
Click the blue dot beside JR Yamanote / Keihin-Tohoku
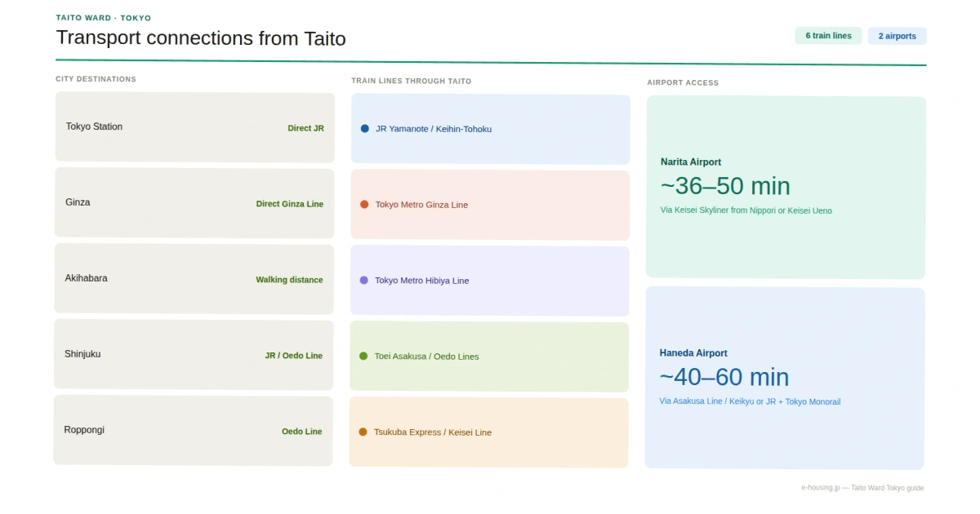pyautogui.click(x=365, y=128)
